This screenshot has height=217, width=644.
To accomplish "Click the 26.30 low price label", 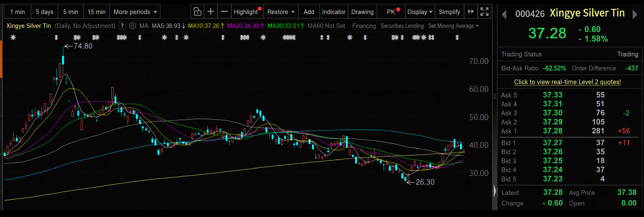I will [x=425, y=182].
